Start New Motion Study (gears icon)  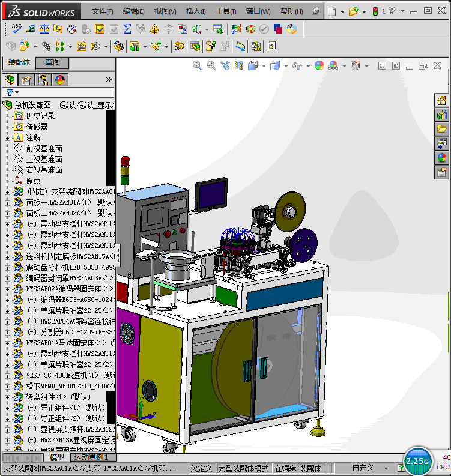[180, 46]
